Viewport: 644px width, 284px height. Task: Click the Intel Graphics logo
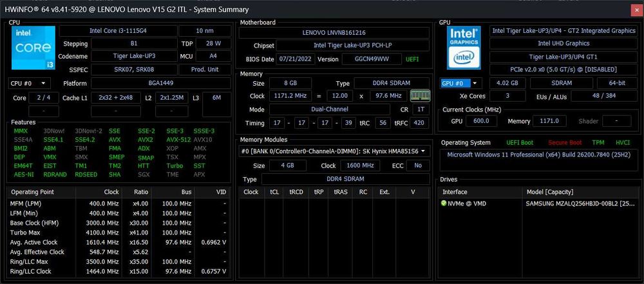click(464, 48)
